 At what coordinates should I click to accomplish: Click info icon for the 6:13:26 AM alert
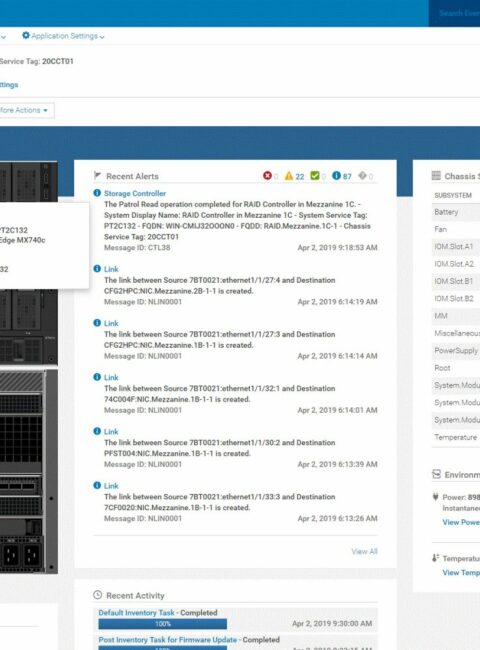[97, 485]
